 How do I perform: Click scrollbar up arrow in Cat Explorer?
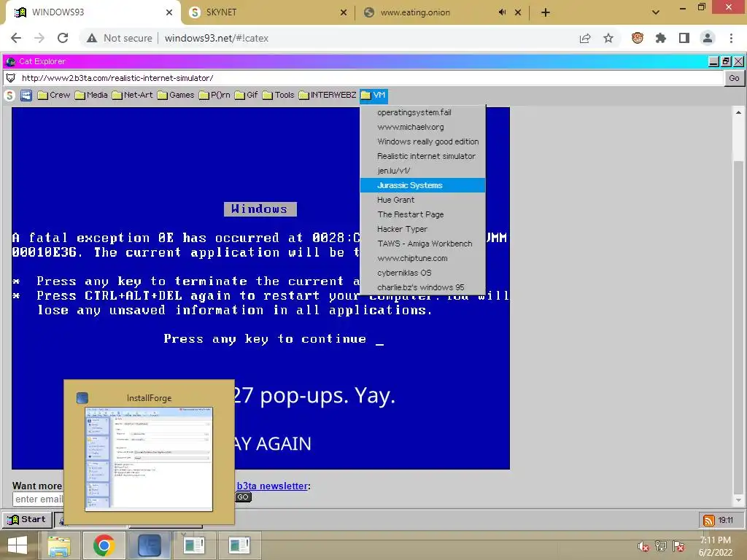pyautogui.click(x=738, y=113)
